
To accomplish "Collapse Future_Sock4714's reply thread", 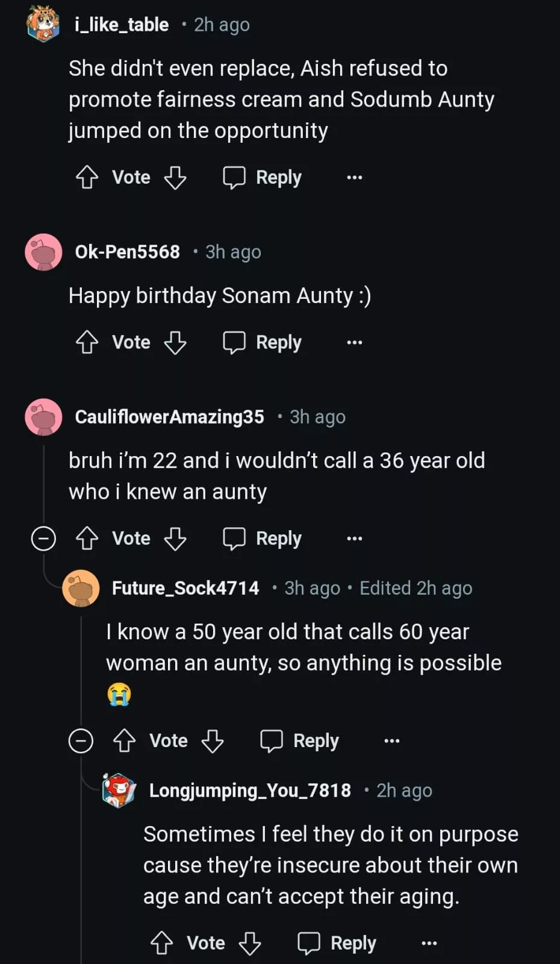I will coord(81,740).
